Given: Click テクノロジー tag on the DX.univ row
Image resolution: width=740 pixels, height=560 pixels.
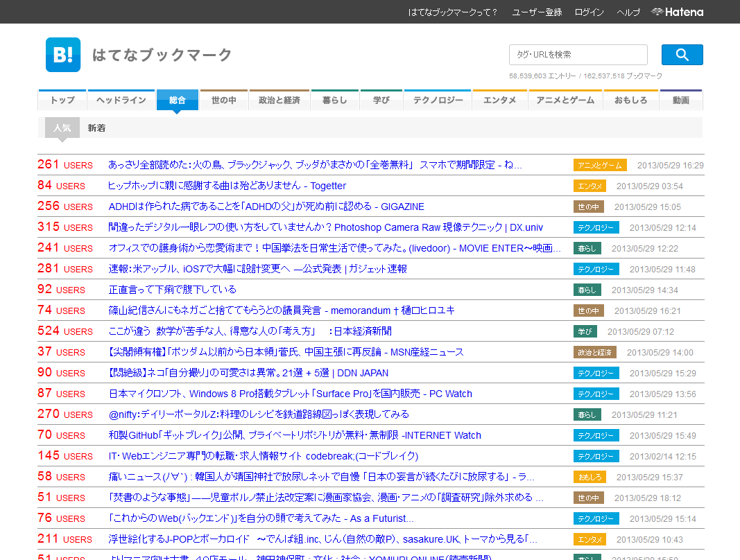Looking at the screenshot, I should point(596,227).
